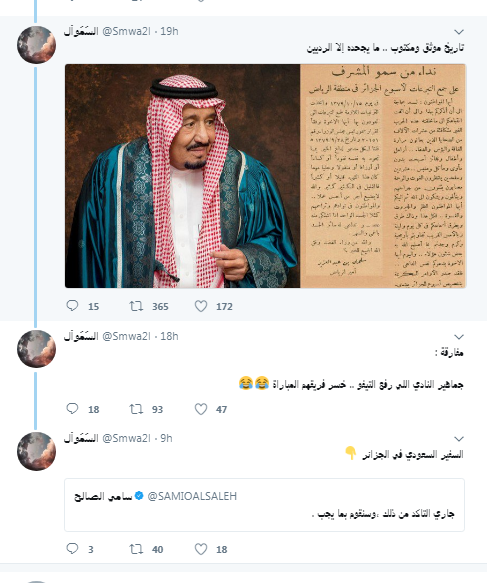The height and width of the screenshot is (583, 487).
Task: Expand options chevron on the 9h tweet
Action: (x=459, y=439)
